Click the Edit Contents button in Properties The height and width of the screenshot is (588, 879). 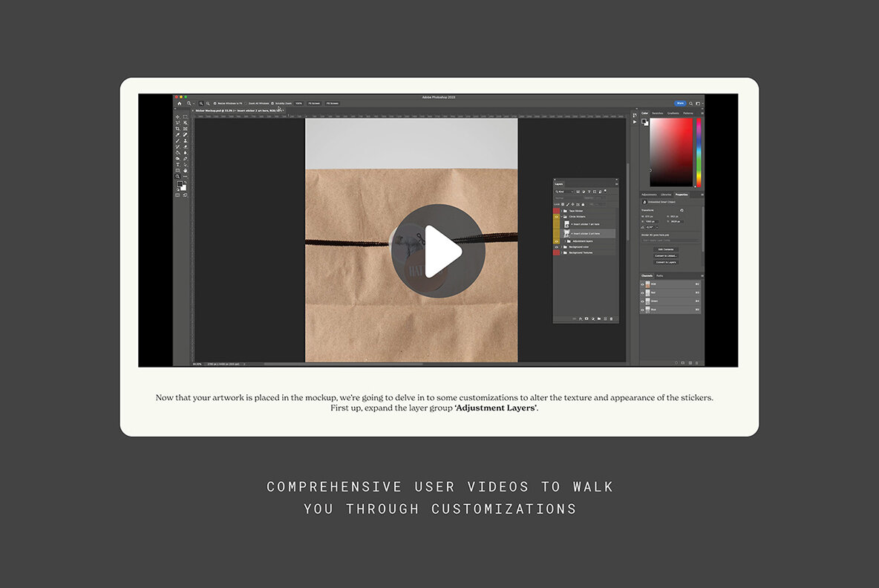666,249
